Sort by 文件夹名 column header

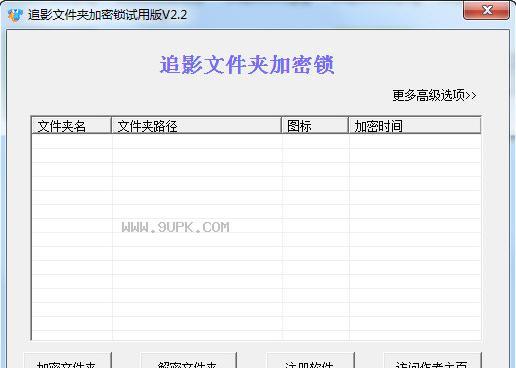[71, 126]
